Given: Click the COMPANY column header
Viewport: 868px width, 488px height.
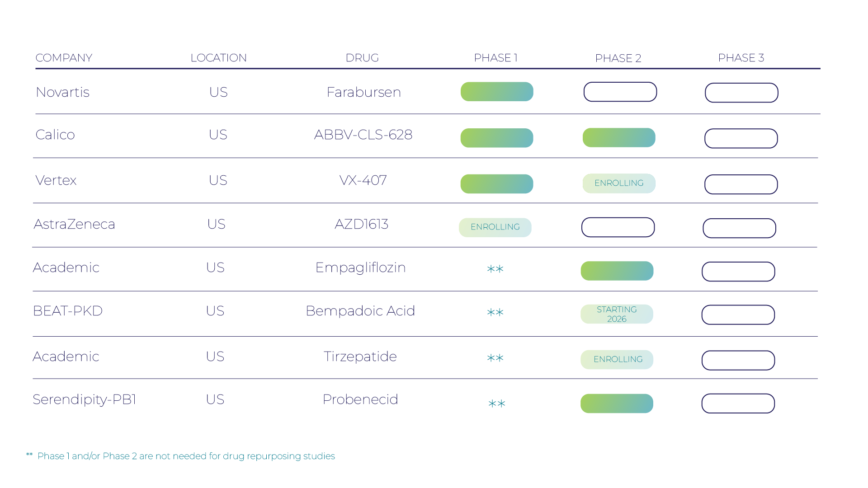Looking at the screenshot, I should coord(64,58).
